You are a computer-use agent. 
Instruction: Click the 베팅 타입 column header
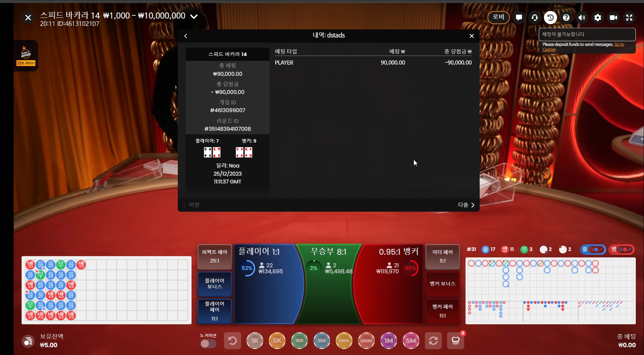point(286,52)
